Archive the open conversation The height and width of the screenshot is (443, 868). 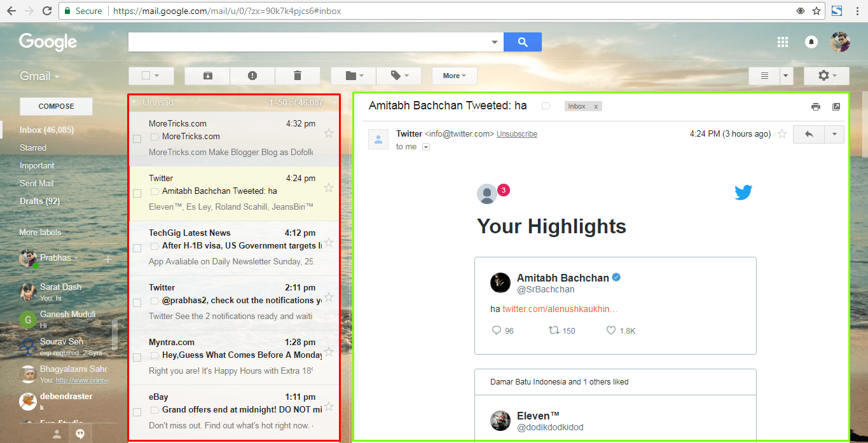(x=206, y=76)
